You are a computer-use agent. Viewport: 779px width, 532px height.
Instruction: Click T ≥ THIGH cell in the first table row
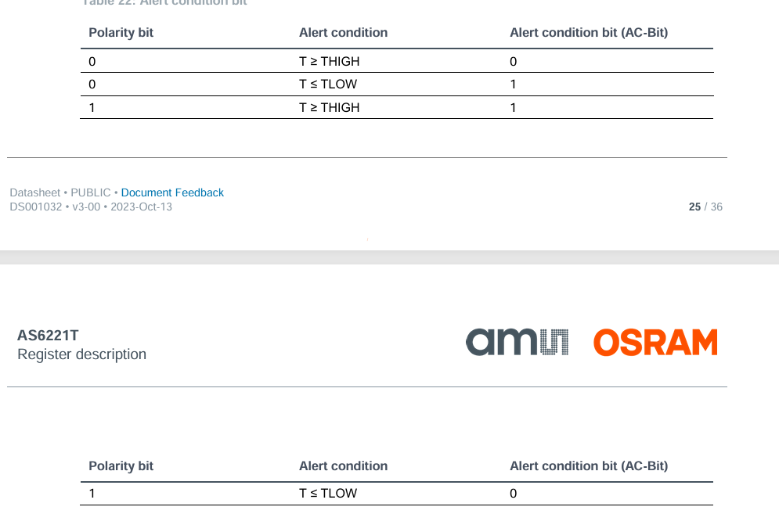click(329, 61)
